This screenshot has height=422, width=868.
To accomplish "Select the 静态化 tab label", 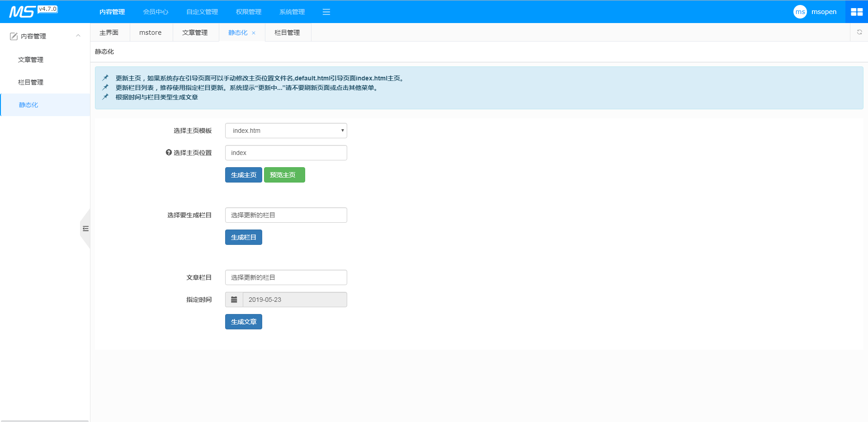I will point(238,33).
